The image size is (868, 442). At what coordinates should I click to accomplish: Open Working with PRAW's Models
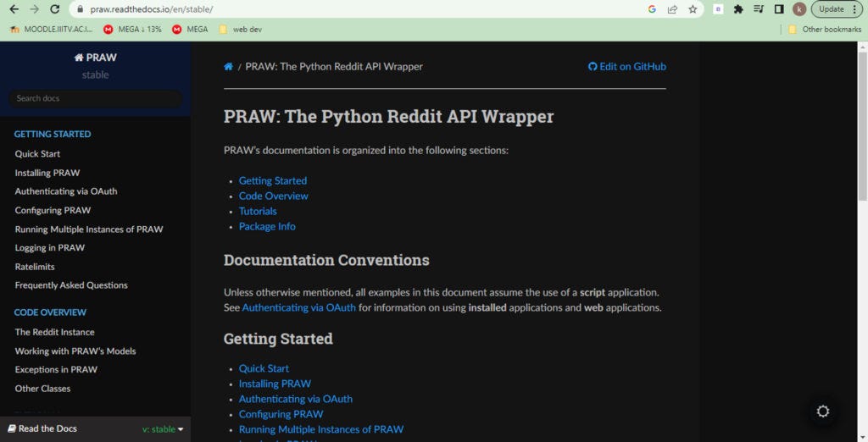75,351
